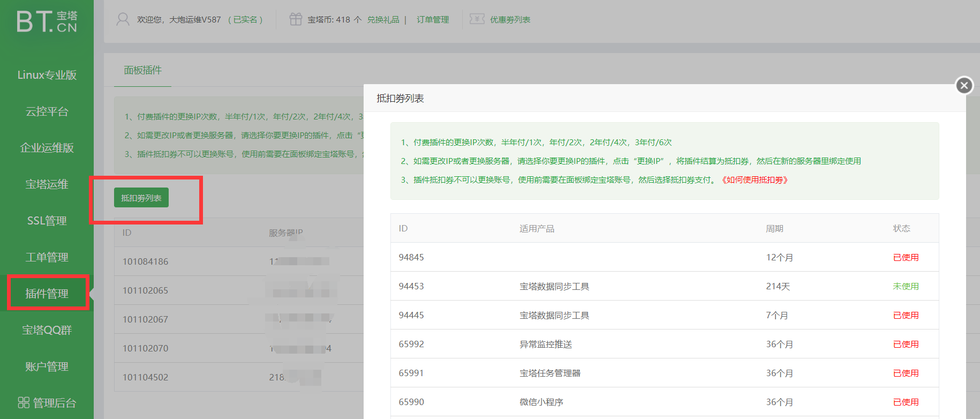Select voucher row ID 94445
980x419 pixels.
(x=665, y=315)
